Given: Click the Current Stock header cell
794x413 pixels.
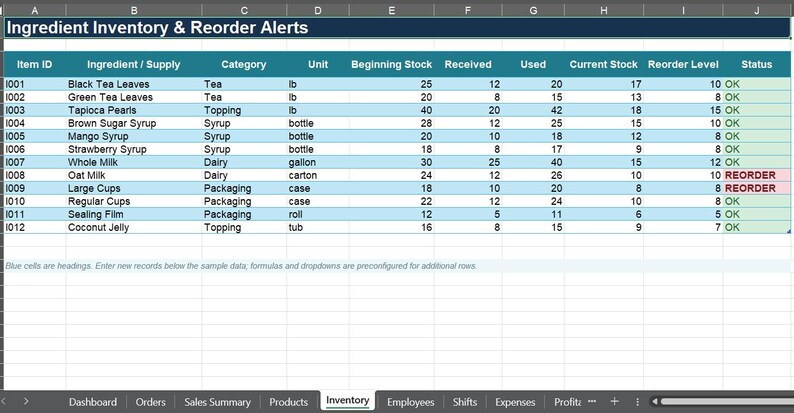Looking at the screenshot, I should (604, 64).
